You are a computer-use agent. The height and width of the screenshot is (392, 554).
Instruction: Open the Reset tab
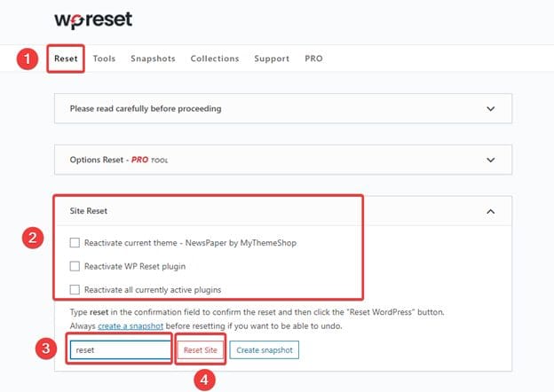coord(66,59)
